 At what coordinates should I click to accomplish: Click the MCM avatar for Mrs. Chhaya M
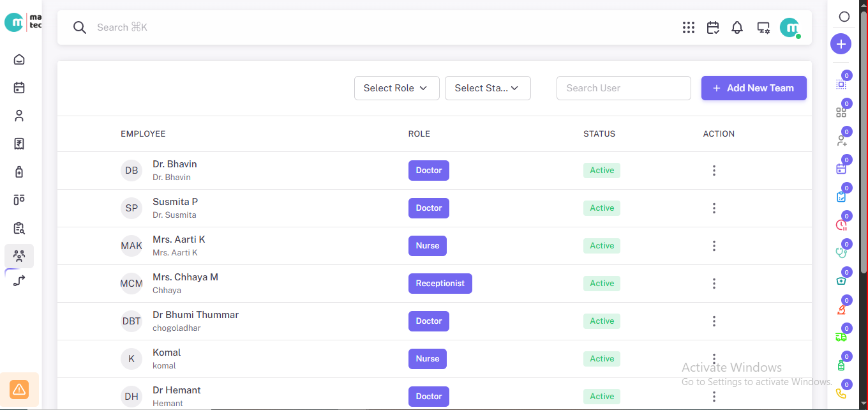coord(131,284)
